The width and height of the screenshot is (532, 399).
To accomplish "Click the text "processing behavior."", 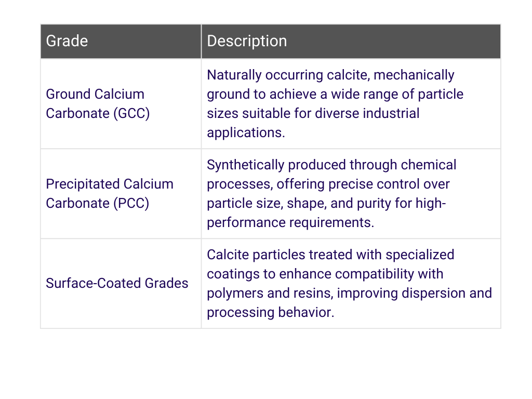I will 270,312.
